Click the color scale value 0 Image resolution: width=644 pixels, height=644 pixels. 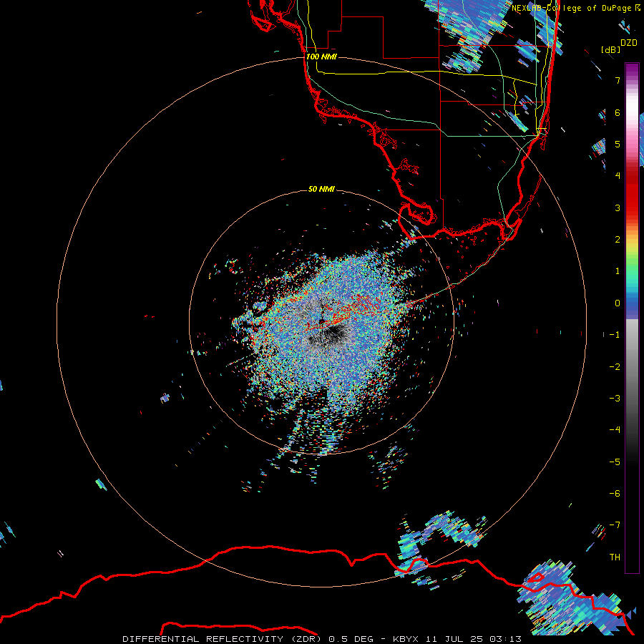[618, 303]
